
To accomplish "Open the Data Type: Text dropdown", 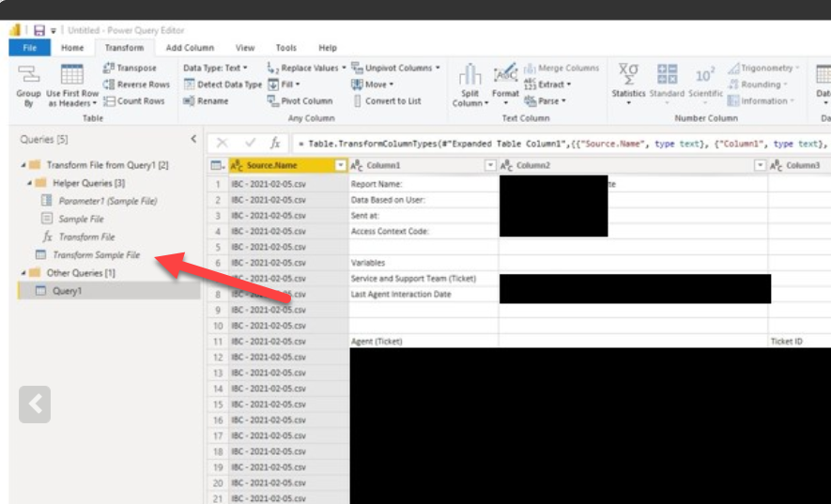I will [215, 68].
